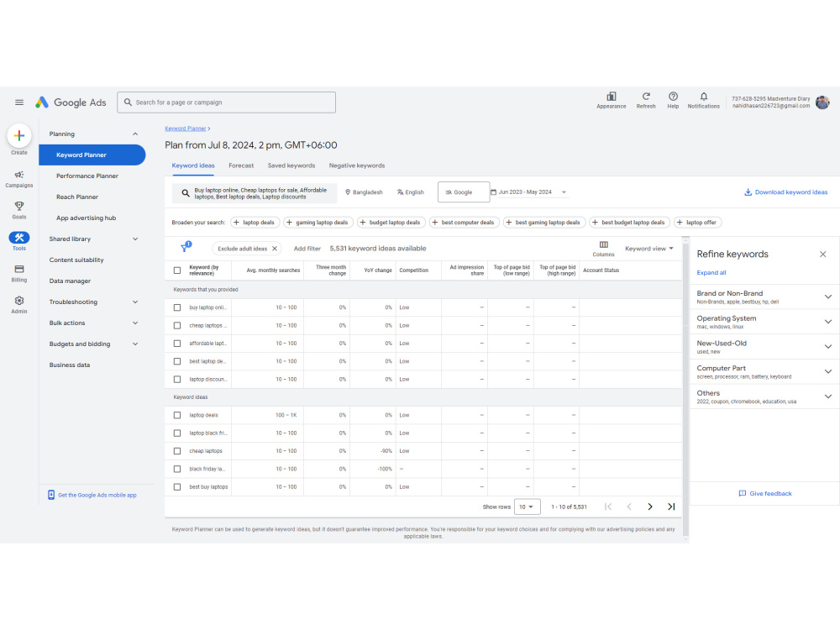Check the 'laptop deals' keyword idea row
Viewport: 840px width, 630px height.
pyautogui.click(x=177, y=415)
